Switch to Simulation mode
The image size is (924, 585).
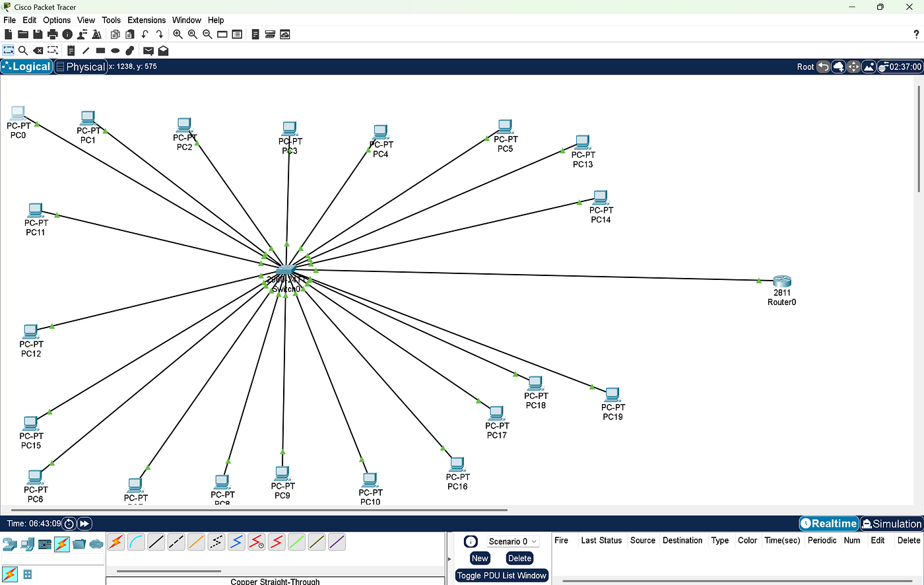(x=892, y=524)
